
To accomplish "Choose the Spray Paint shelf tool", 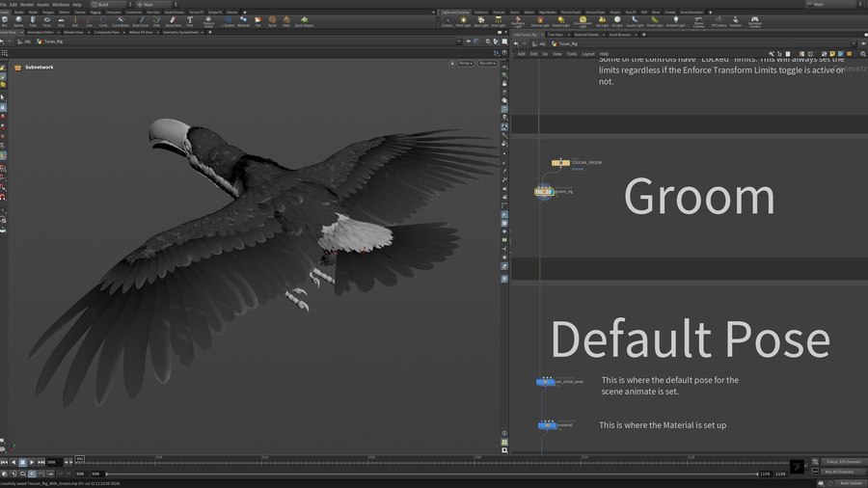I will [x=173, y=21].
